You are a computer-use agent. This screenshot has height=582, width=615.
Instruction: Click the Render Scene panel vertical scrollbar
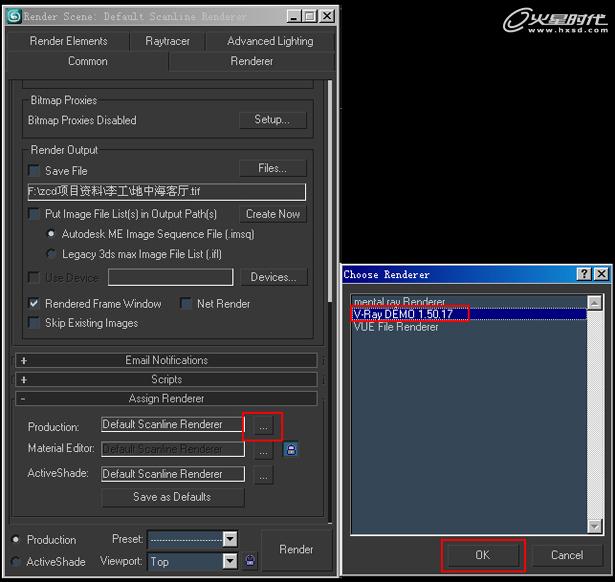coord(329,191)
